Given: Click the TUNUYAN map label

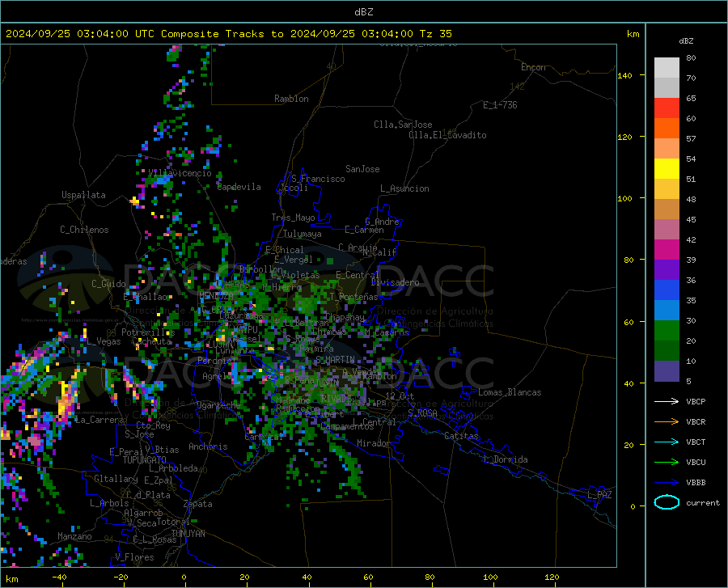Looking at the screenshot, I should [188, 534].
